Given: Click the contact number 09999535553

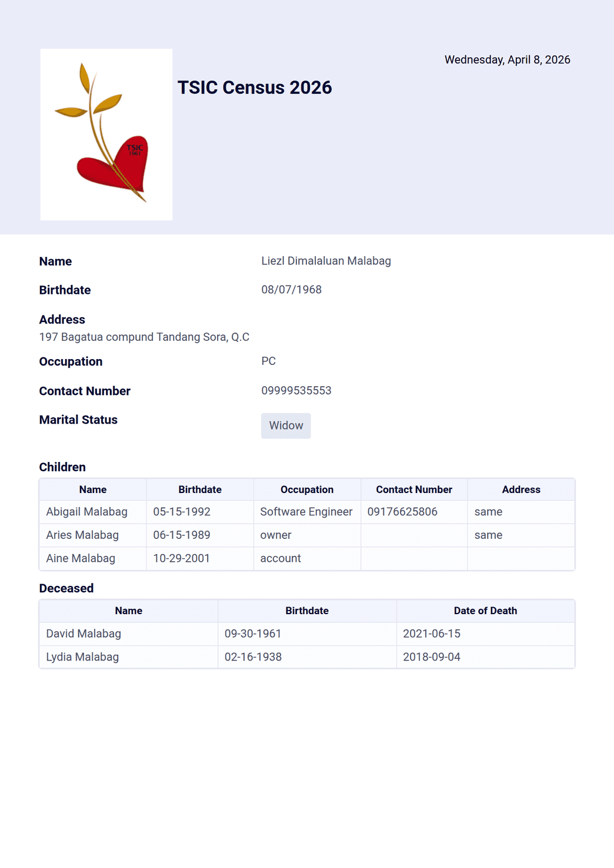Looking at the screenshot, I should point(296,391).
